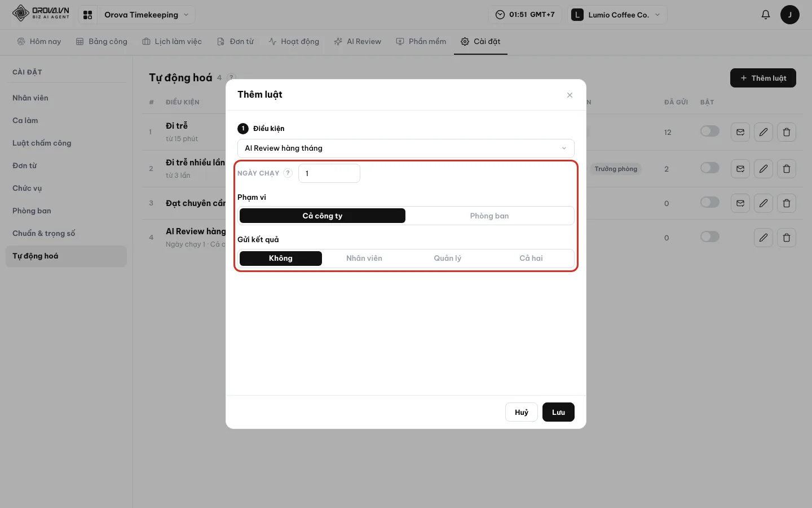Expand the Orova Timekeeping app dropdown
The image size is (812, 508).
(x=147, y=15)
